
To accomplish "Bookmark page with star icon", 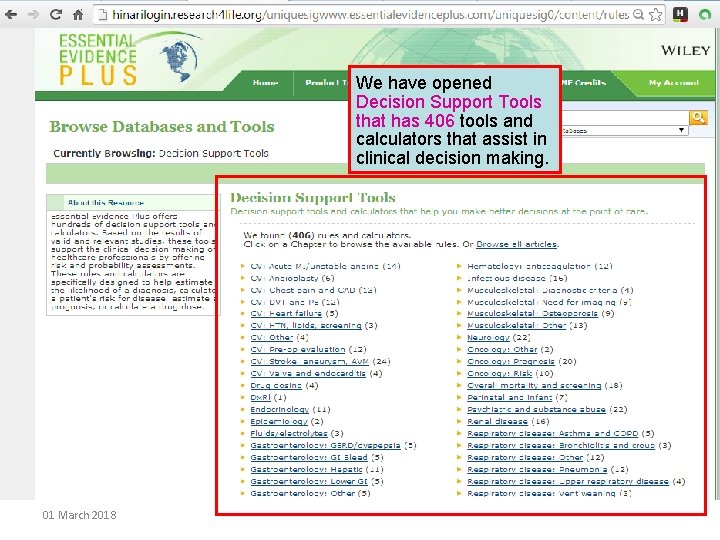I will click(656, 15).
